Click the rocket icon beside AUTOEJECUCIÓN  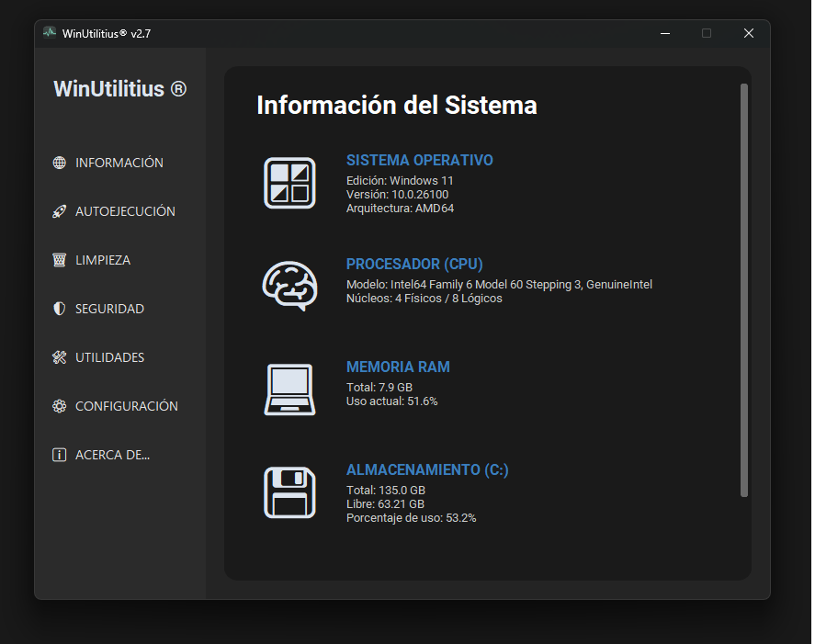pos(60,211)
